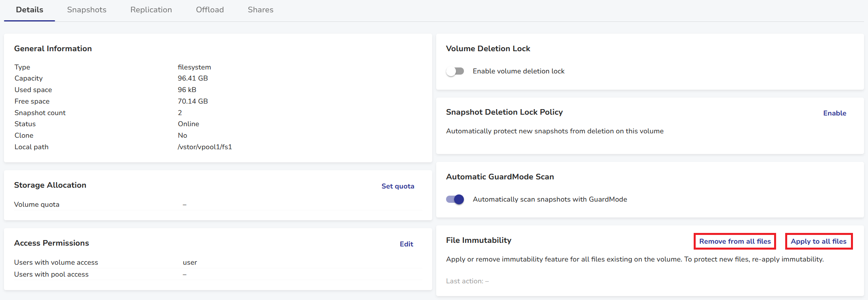Click Apply to all files

pos(818,241)
